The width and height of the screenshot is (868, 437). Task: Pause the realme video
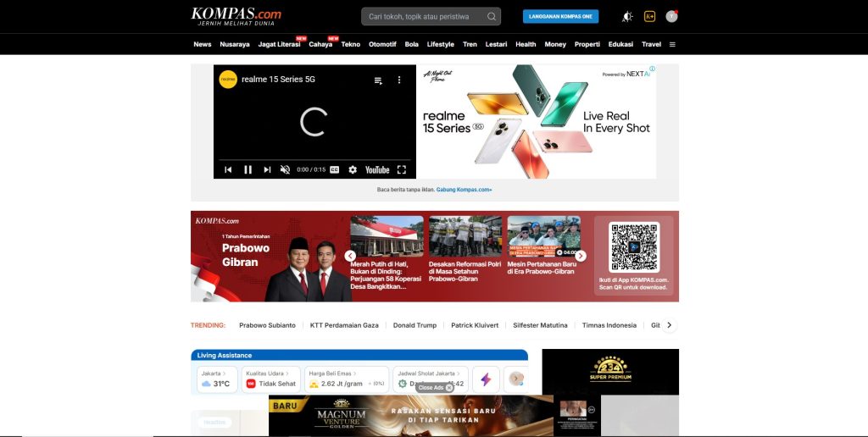point(248,170)
